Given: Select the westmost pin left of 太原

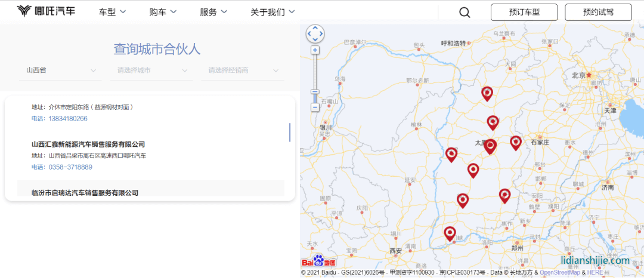Looking at the screenshot, I should click(x=451, y=155).
